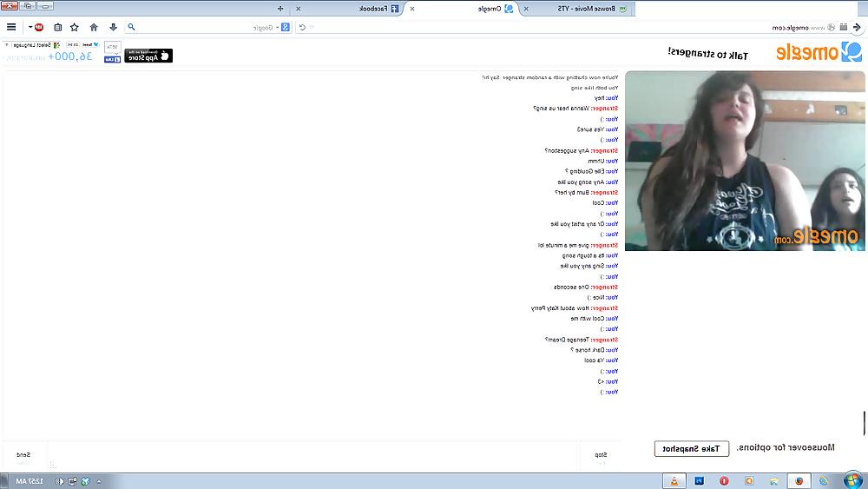Go back with the browser back arrow
Viewport: 868px width, 489px height.
pos(857,27)
